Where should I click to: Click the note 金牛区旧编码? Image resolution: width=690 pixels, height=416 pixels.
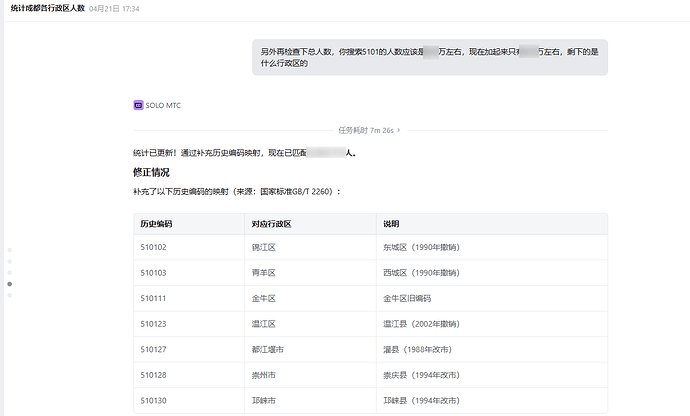pyautogui.click(x=407, y=298)
